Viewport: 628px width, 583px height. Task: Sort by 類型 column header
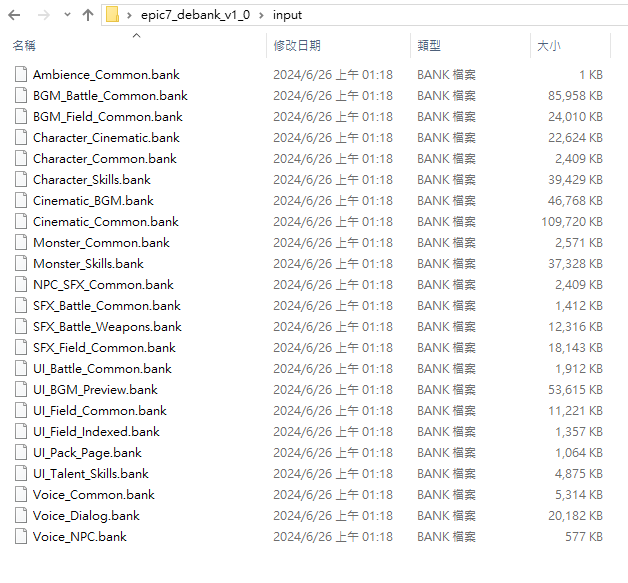click(x=429, y=46)
